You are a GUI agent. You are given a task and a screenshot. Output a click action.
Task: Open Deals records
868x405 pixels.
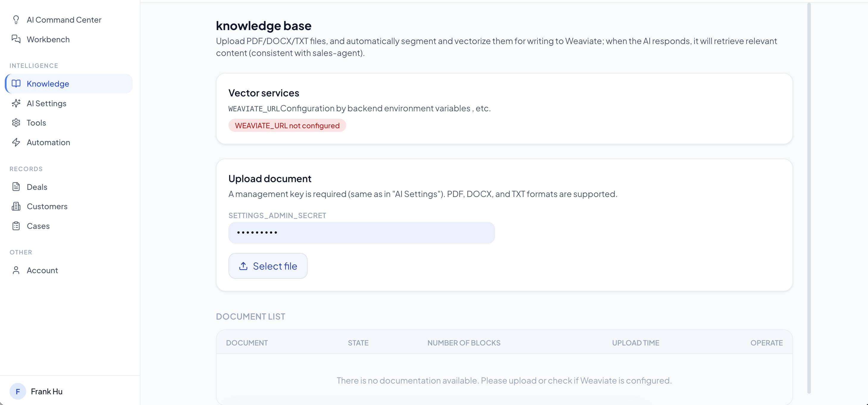coord(69,187)
